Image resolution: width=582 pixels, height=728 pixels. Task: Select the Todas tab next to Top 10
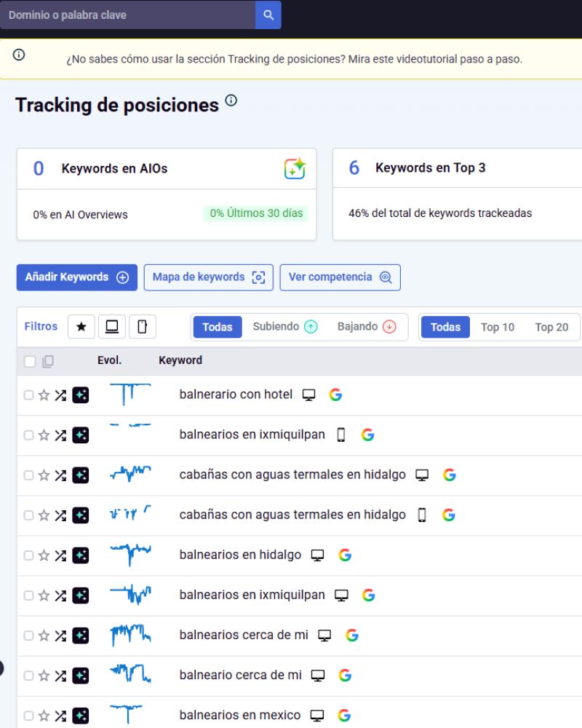[x=445, y=327]
